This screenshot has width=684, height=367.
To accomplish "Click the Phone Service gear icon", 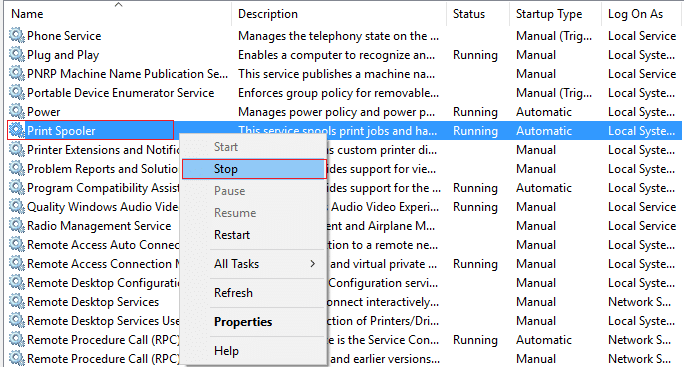I will tap(17, 35).
